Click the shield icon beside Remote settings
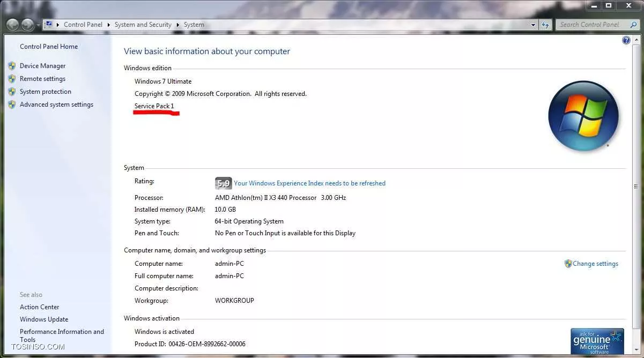 point(12,79)
